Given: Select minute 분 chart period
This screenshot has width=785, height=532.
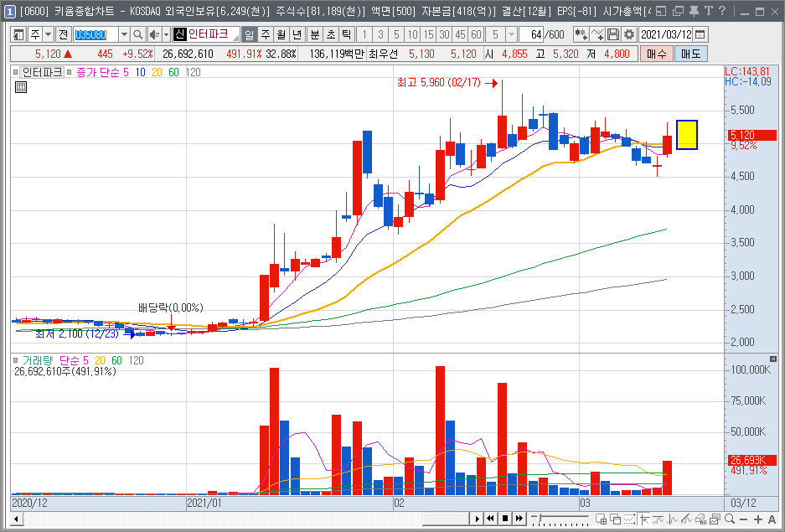Looking at the screenshot, I should click(x=315, y=34).
